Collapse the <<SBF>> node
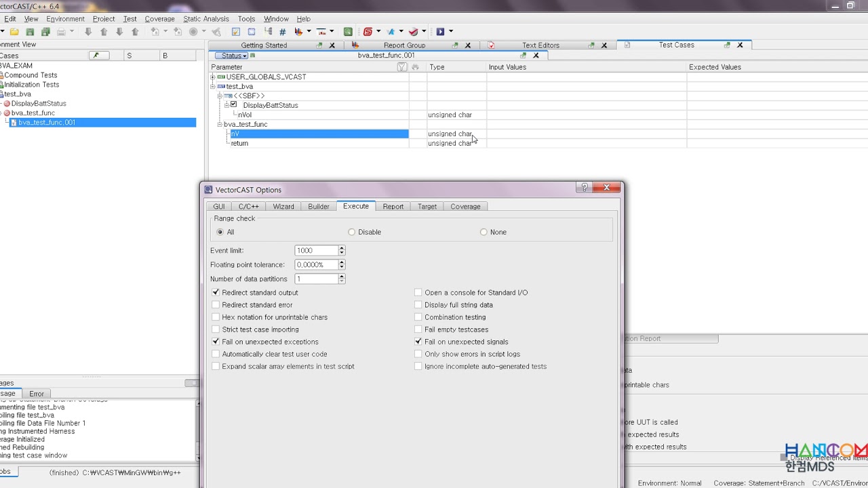The height and width of the screenshot is (488, 868). (220, 96)
